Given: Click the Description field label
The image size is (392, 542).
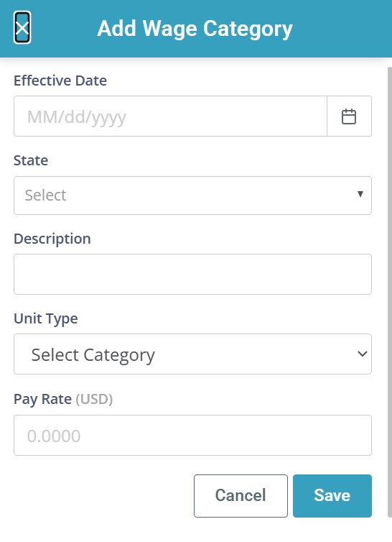Looking at the screenshot, I should [x=52, y=239].
